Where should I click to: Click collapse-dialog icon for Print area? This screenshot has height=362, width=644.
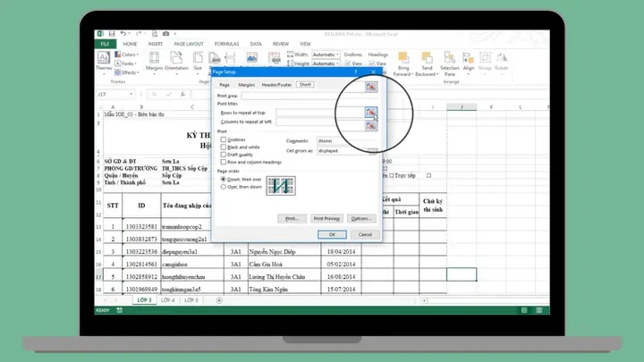(371, 87)
